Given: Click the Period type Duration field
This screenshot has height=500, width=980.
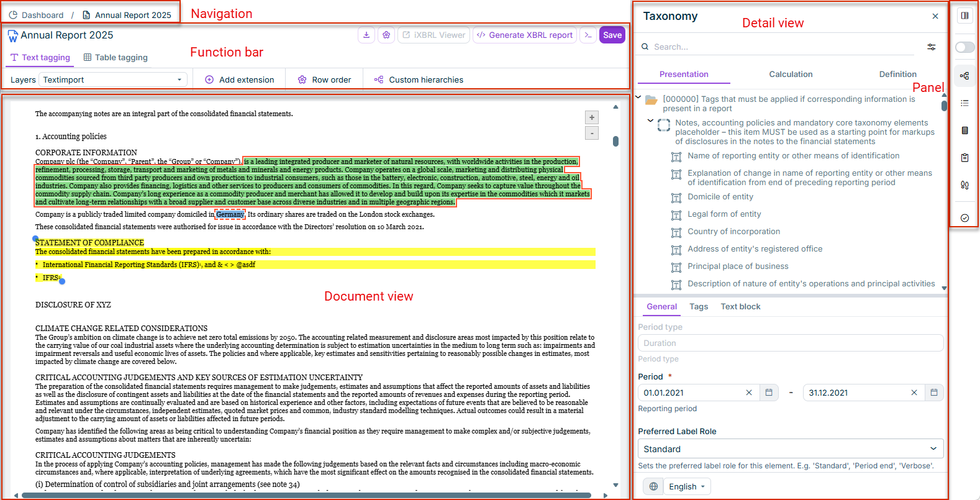Looking at the screenshot, I should (791, 343).
